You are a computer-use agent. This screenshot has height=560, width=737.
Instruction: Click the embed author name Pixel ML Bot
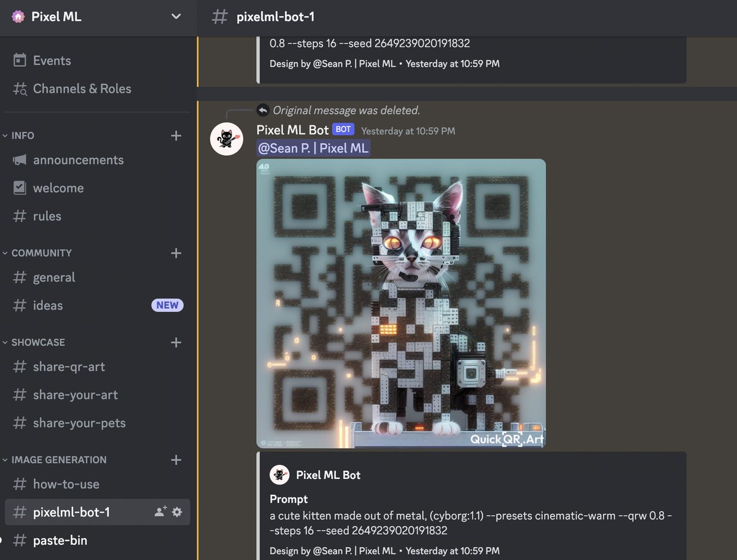click(329, 475)
